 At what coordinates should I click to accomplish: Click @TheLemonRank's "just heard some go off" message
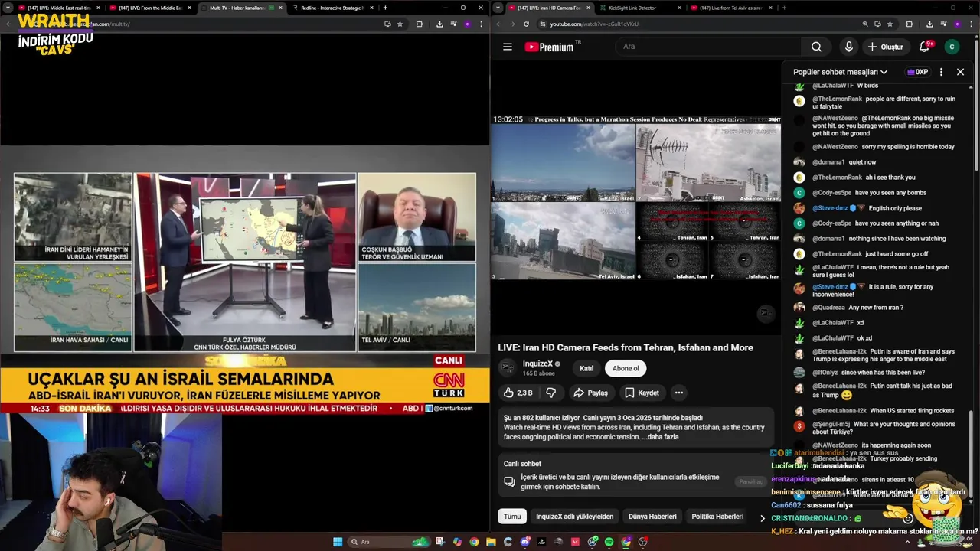[x=871, y=254]
